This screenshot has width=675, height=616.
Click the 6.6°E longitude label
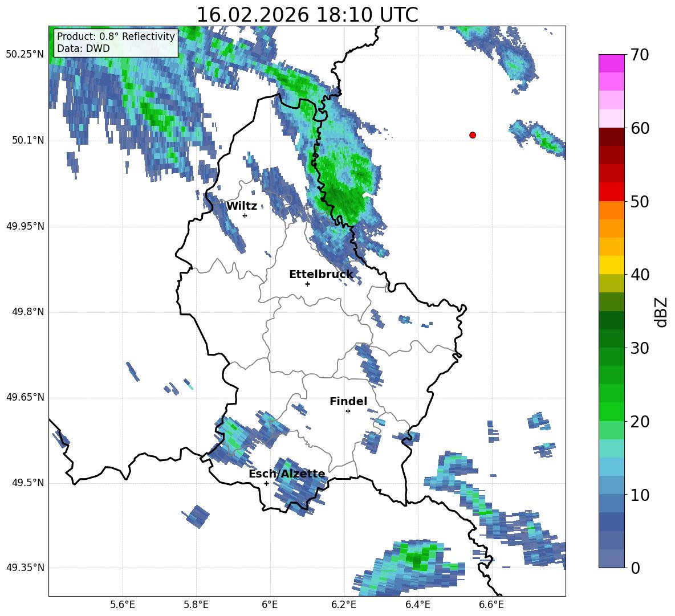(x=491, y=605)
